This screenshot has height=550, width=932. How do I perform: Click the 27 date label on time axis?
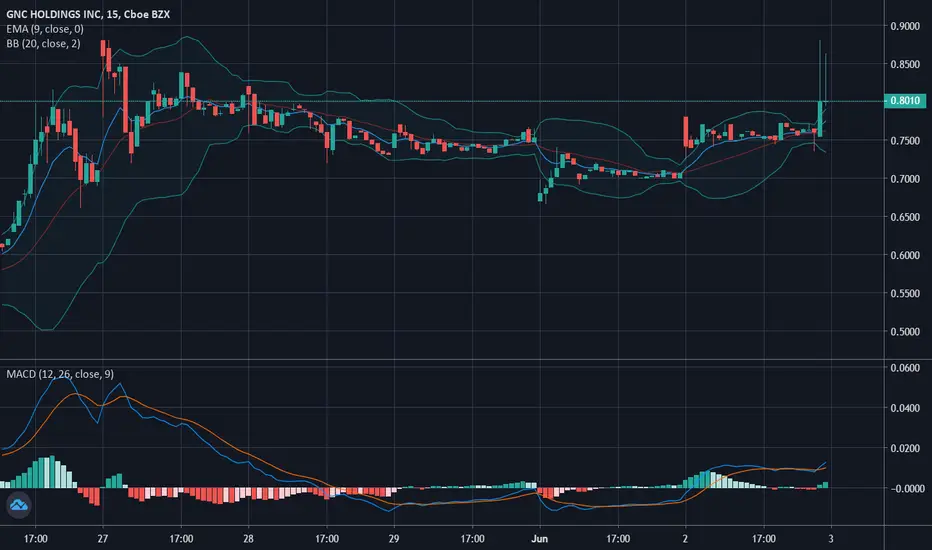(103, 539)
